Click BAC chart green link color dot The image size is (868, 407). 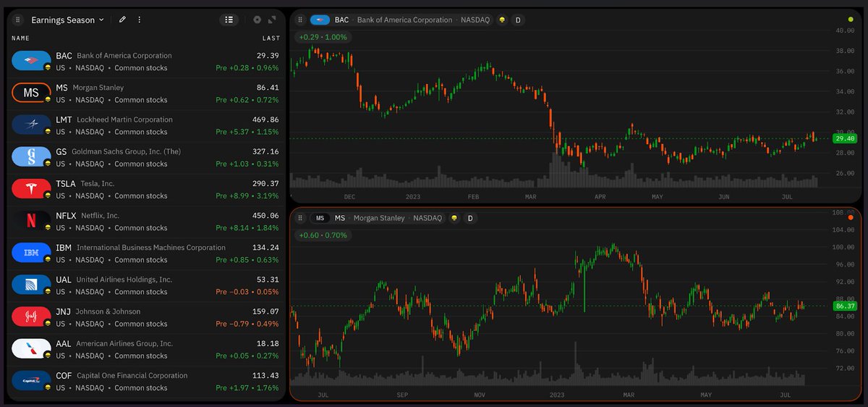click(x=850, y=19)
